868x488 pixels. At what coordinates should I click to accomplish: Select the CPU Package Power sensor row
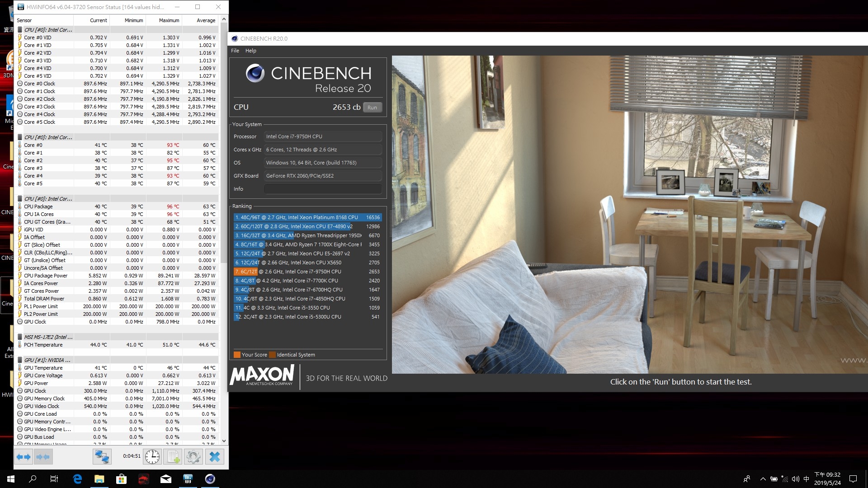tap(117, 276)
